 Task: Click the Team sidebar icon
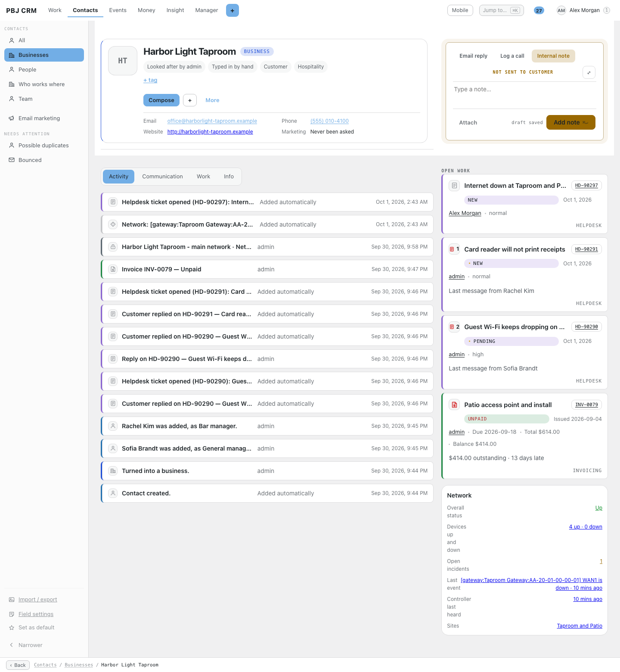point(12,99)
